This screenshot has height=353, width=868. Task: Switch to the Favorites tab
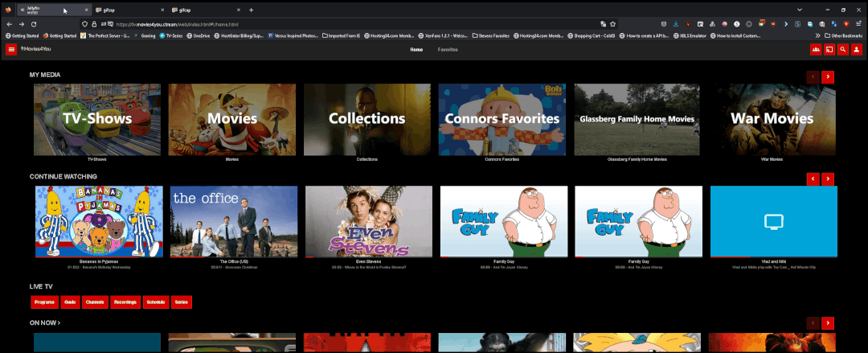(x=448, y=50)
